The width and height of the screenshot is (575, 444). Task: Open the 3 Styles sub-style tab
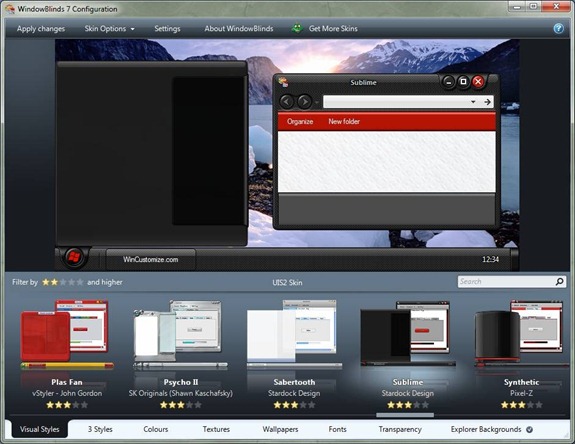pos(100,429)
